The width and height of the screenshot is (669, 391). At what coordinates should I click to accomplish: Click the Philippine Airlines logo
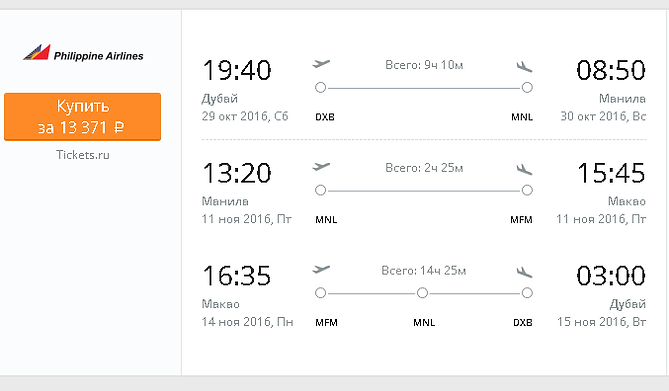pyautogui.click(x=83, y=53)
